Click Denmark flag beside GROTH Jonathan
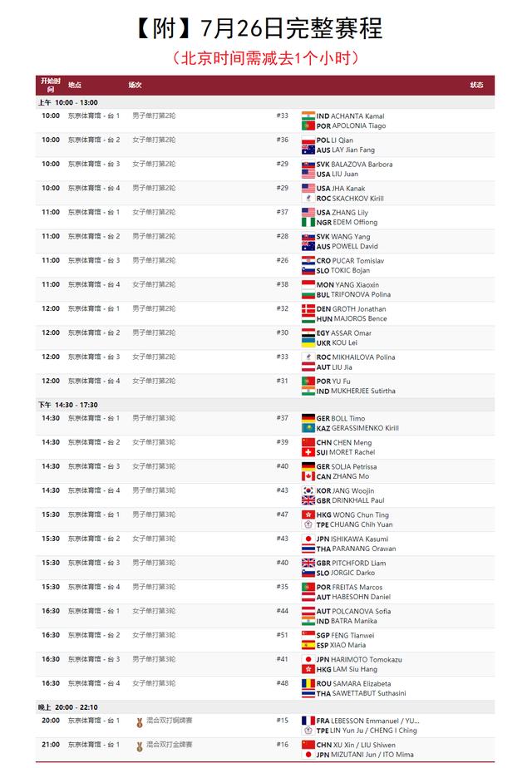This screenshot has height=768, width=532. pos(308,308)
